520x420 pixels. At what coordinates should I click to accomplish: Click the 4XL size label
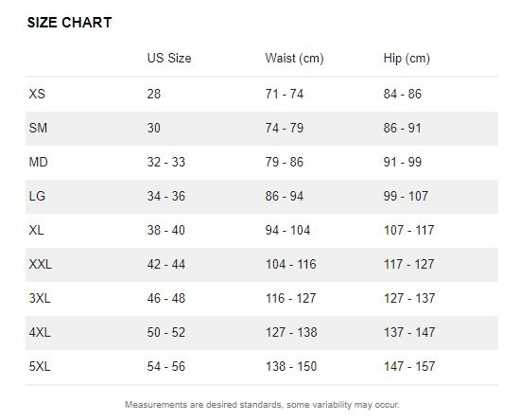pyautogui.click(x=40, y=332)
